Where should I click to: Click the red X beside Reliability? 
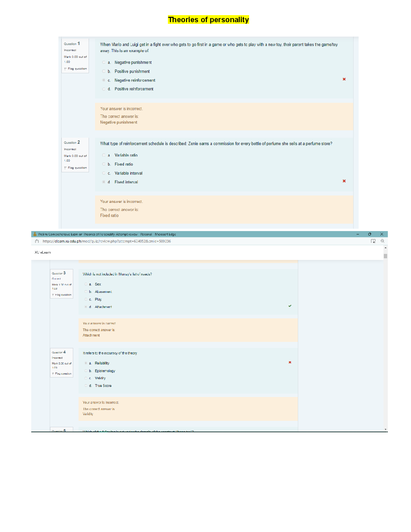pos(290,362)
